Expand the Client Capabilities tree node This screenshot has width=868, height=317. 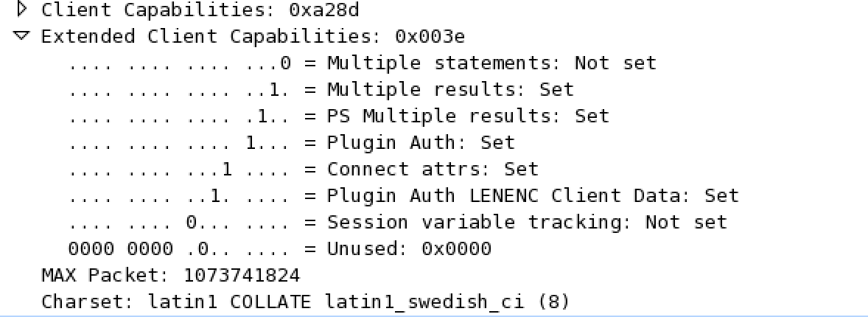(22, 10)
